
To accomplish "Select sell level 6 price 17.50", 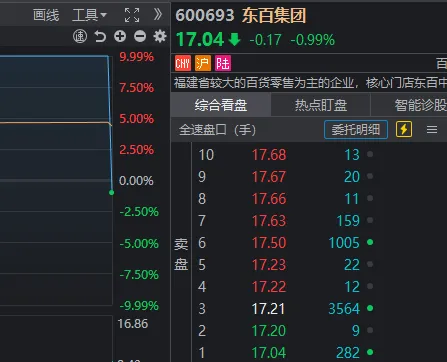I will [x=269, y=243].
